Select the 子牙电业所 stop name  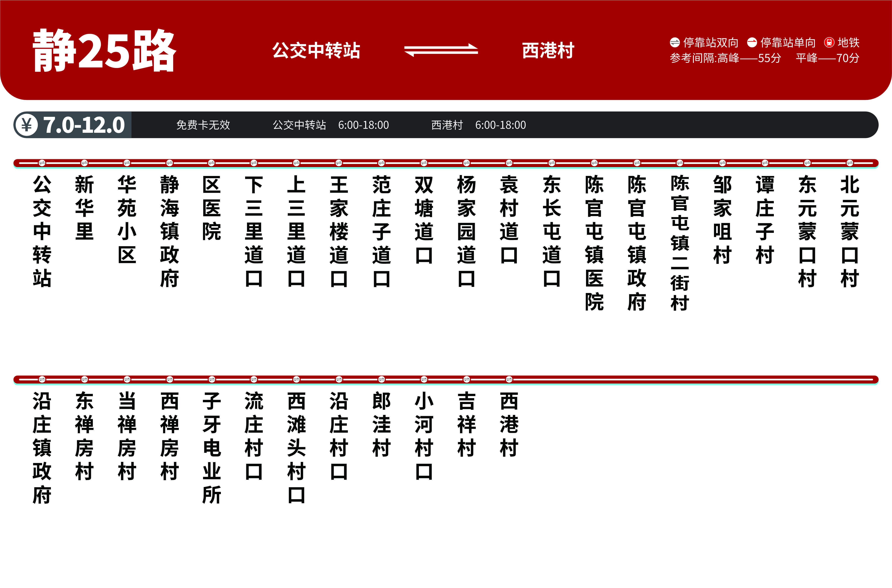coord(211,448)
